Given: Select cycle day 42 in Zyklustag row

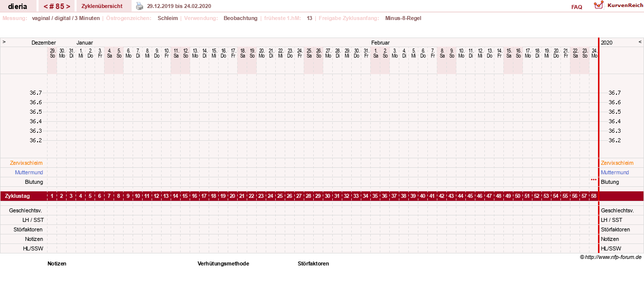Looking at the screenshot, I should (x=442, y=196).
